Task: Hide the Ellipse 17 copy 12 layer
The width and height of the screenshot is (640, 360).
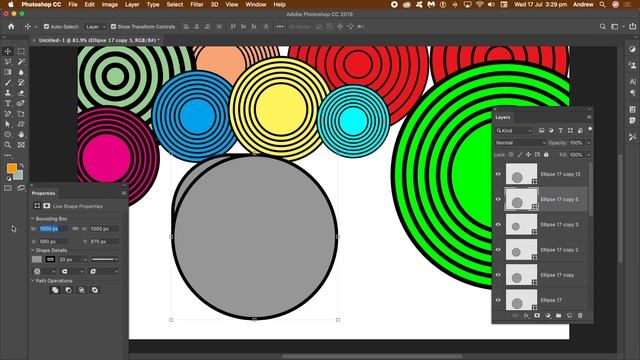Action: [x=498, y=174]
